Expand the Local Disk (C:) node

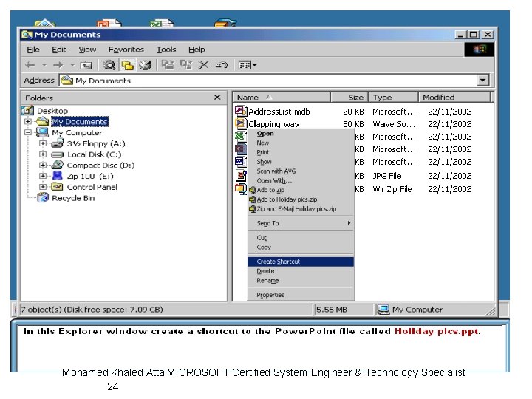coord(43,154)
